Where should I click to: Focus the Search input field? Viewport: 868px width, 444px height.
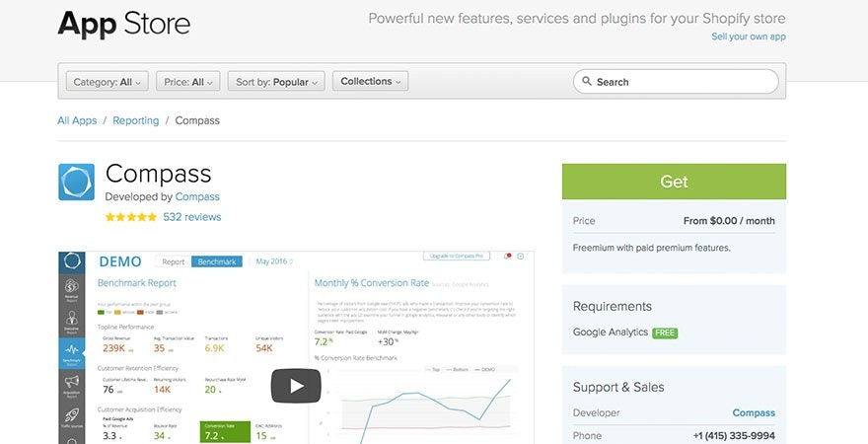pos(681,82)
